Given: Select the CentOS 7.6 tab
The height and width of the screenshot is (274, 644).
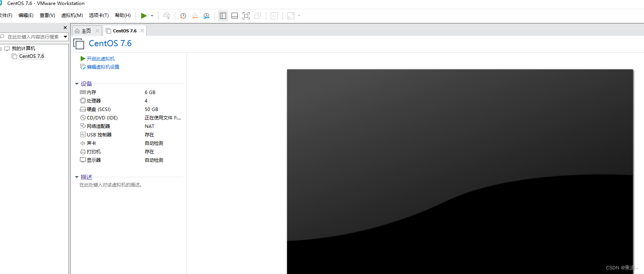Looking at the screenshot, I should click(x=125, y=31).
